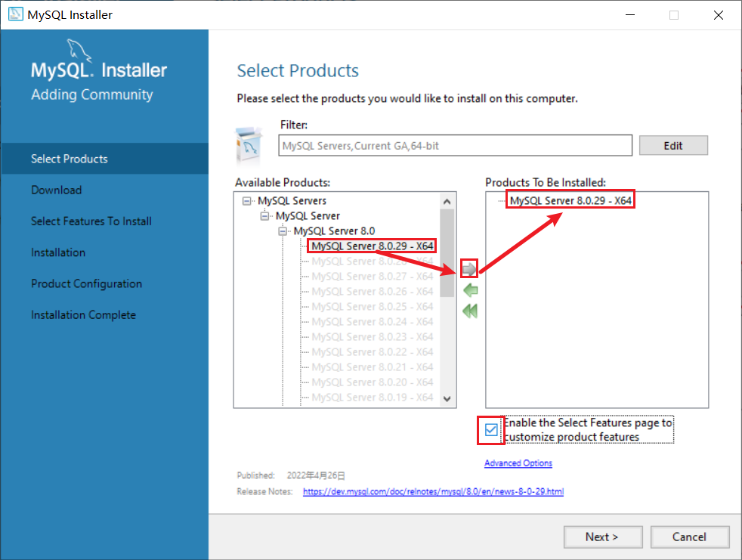Screen dimensions: 742x560
Task: Click the MySQL Servers tree label
Action: 292,201
